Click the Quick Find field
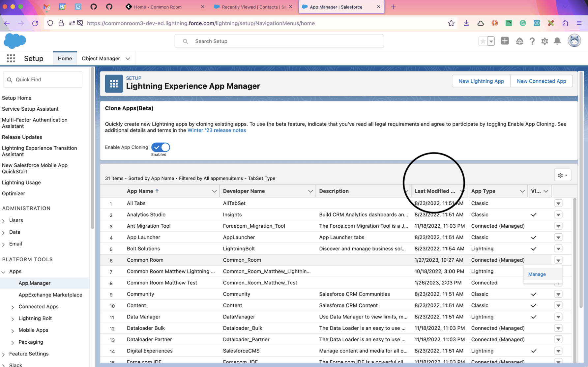This screenshot has width=588, height=367. point(43,79)
